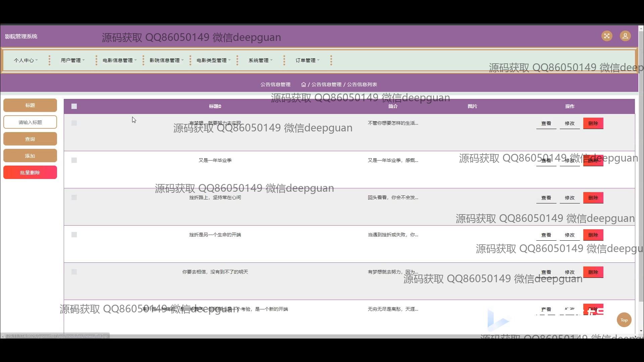Viewport: 644px width, 362px height.
Task: Select checkbox for 挫折是另一个生命的开端
Action: point(74,235)
